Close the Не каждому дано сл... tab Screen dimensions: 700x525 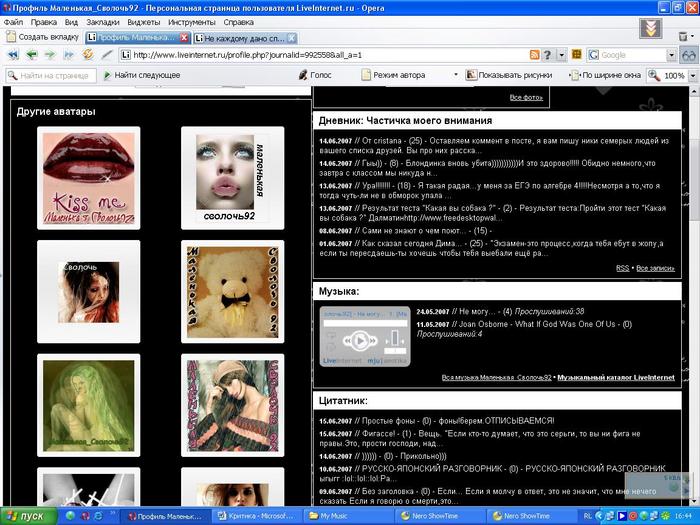[x=291, y=38]
